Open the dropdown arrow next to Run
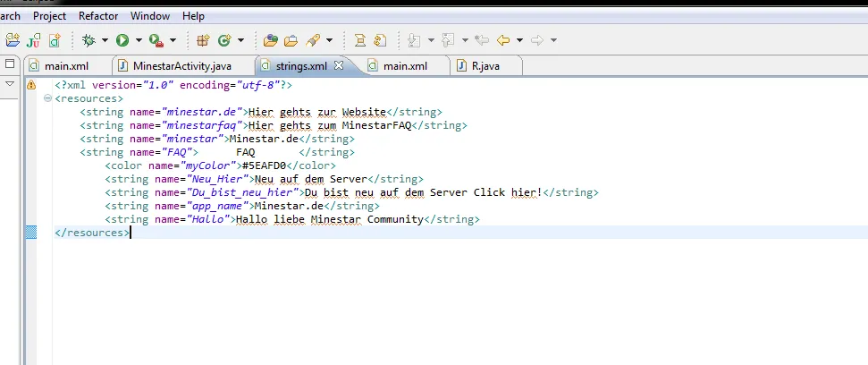The height and width of the screenshot is (365, 868). pyautogui.click(x=139, y=40)
